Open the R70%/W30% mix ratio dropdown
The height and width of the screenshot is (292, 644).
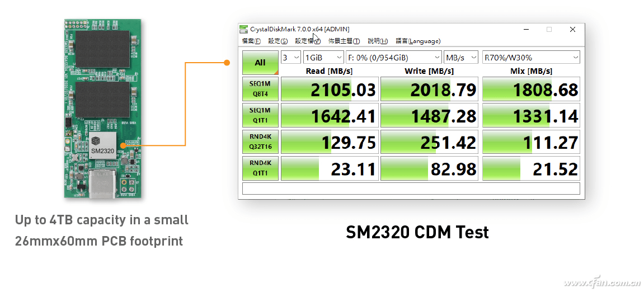pos(531,58)
